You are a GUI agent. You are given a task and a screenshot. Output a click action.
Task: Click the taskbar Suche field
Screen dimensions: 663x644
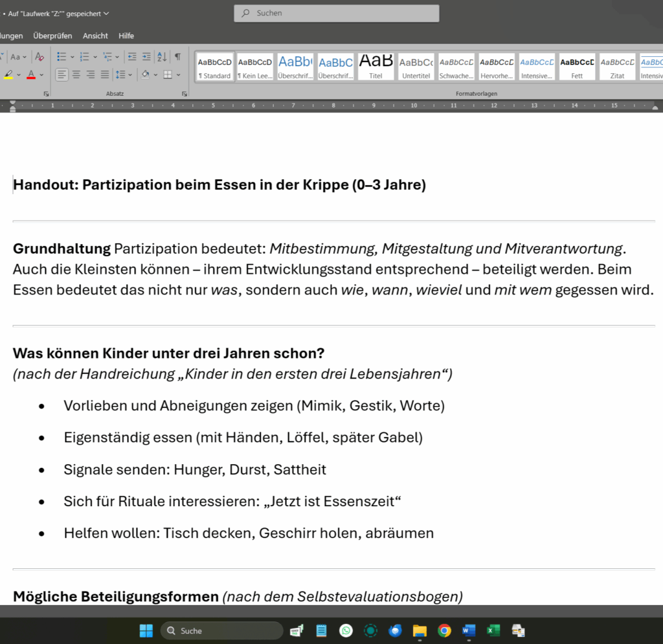coord(222,631)
